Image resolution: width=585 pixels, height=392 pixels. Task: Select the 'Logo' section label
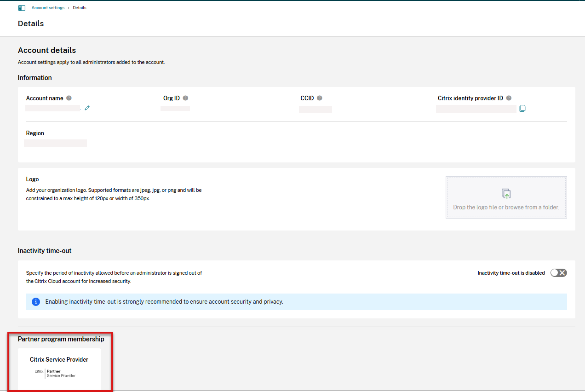click(33, 179)
